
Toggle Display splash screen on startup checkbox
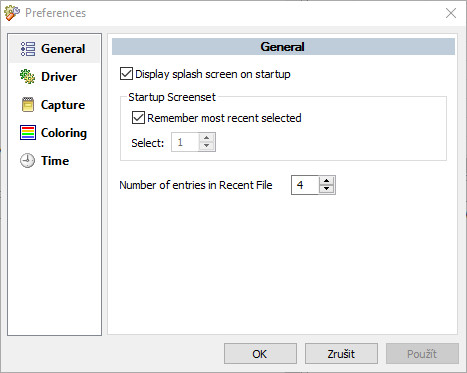click(x=126, y=74)
